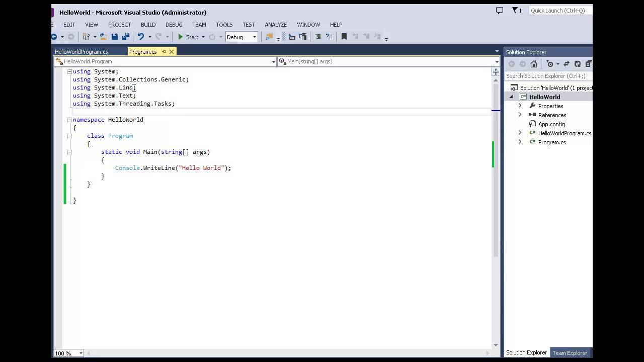
Task: Click the Pending Changes Filter clock icon
Action: (x=550, y=64)
